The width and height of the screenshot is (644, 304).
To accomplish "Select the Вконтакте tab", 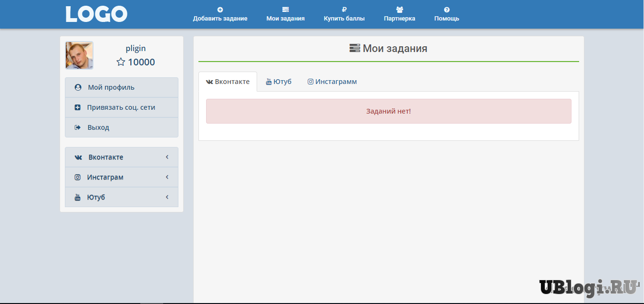I will [228, 82].
